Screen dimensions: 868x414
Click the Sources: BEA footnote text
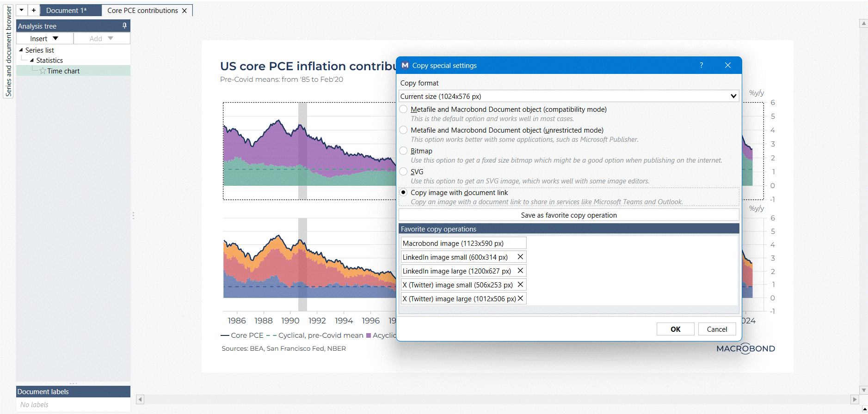[x=283, y=348]
